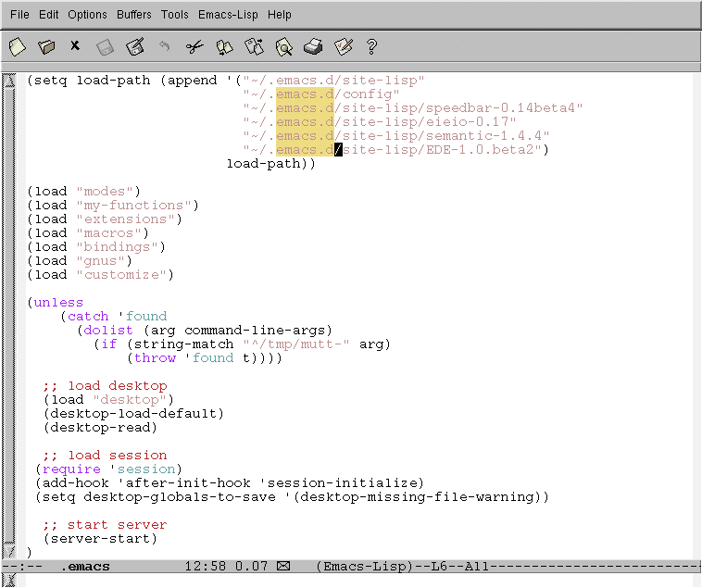The width and height of the screenshot is (702, 588).
Task: Open the File menu
Action: click(x=19, y=15)
